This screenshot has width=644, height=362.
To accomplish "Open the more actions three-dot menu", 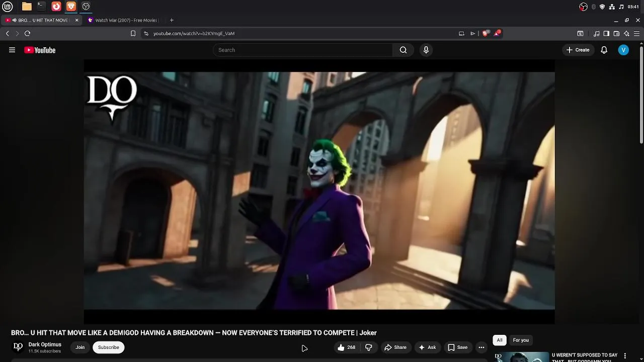I will coord(481,347).
